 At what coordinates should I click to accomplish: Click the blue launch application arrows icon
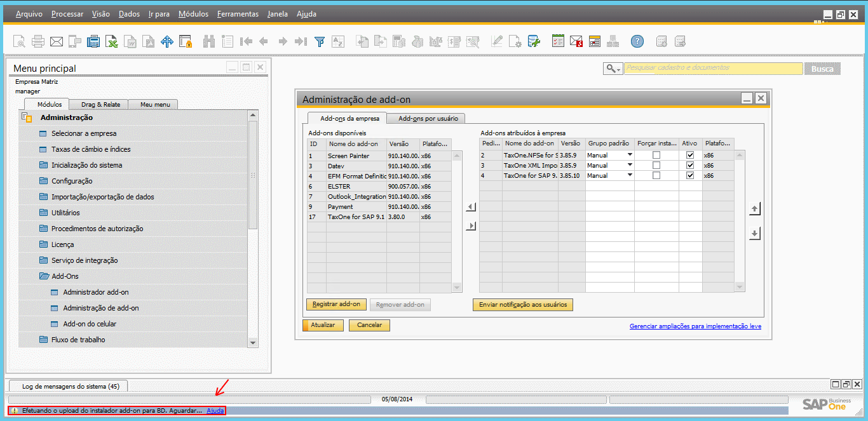[167, 42]
